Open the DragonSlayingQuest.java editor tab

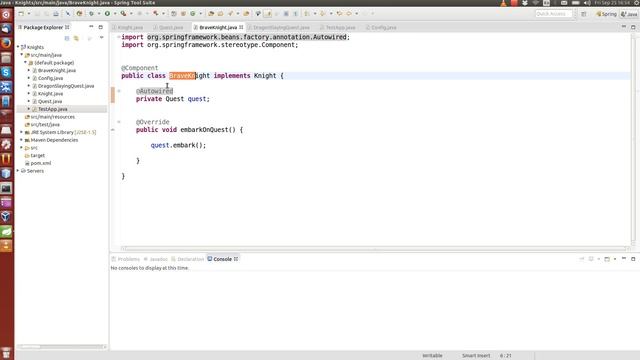point(281,27)
